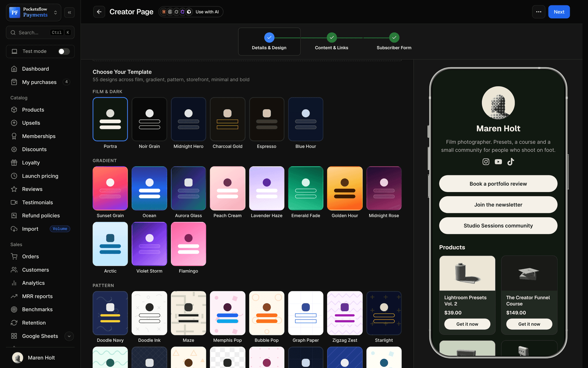Image resolution: width=588 pixels, height=368 pixels.
Task: Open the YouTube icon in the preview
Action: (498, 162)
